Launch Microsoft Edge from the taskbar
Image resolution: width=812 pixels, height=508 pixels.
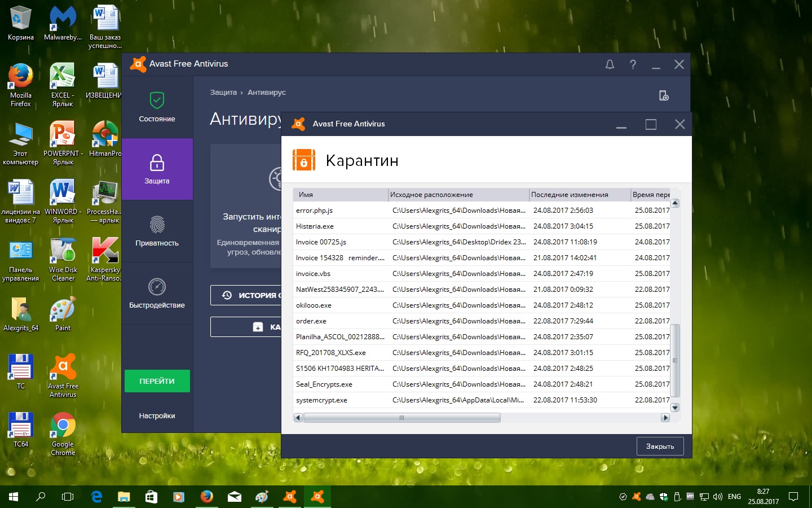coord(96,497)
